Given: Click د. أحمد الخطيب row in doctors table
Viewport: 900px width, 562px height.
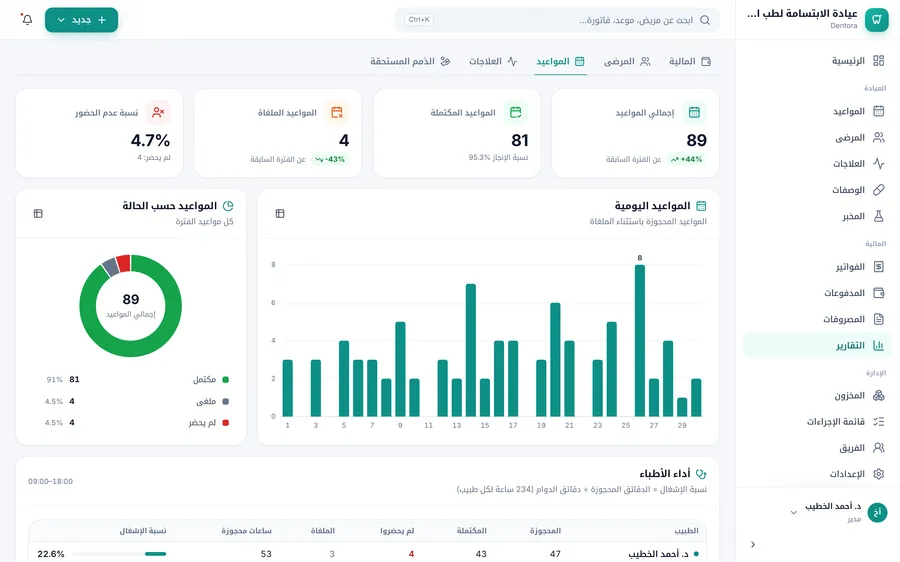Looking at the screenshot, I should pyautogui.click(x=367, y=553).
